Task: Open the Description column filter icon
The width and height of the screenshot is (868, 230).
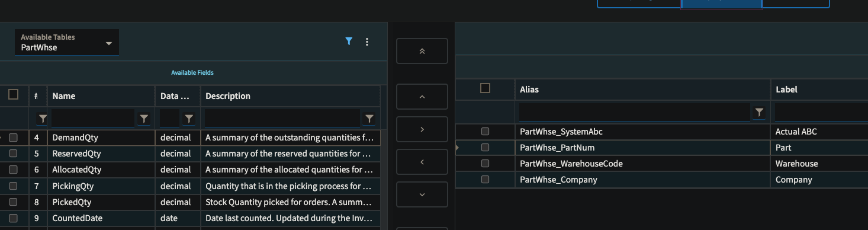Action: click(369, 119)
